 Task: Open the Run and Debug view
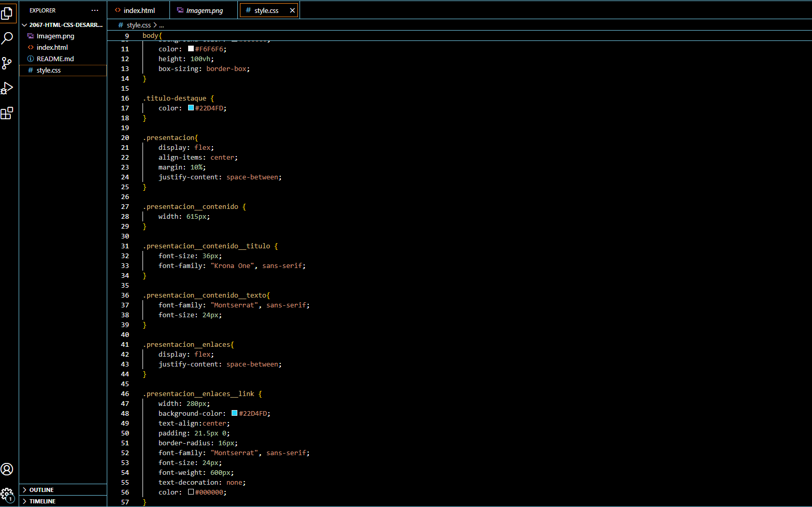(x=7, y=88)
